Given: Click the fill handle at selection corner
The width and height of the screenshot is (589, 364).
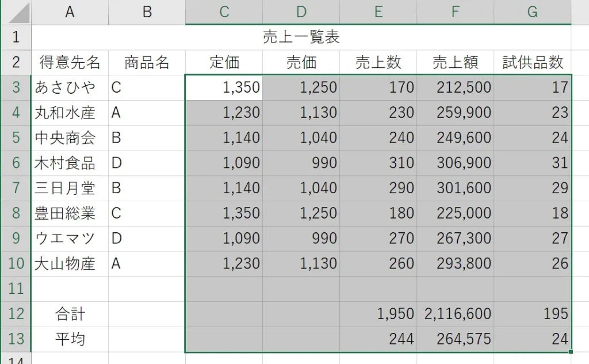Looking at the screenshot, I should (x=571, y=351).
